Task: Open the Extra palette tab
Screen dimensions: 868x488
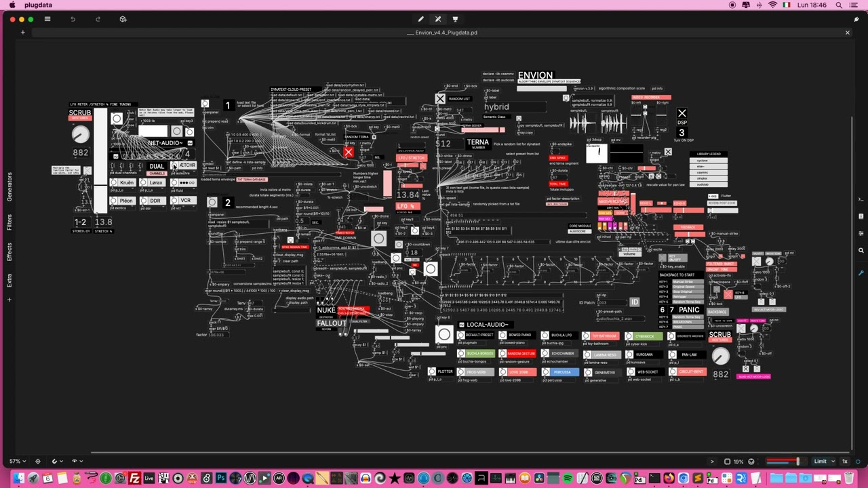Action: 9,280
